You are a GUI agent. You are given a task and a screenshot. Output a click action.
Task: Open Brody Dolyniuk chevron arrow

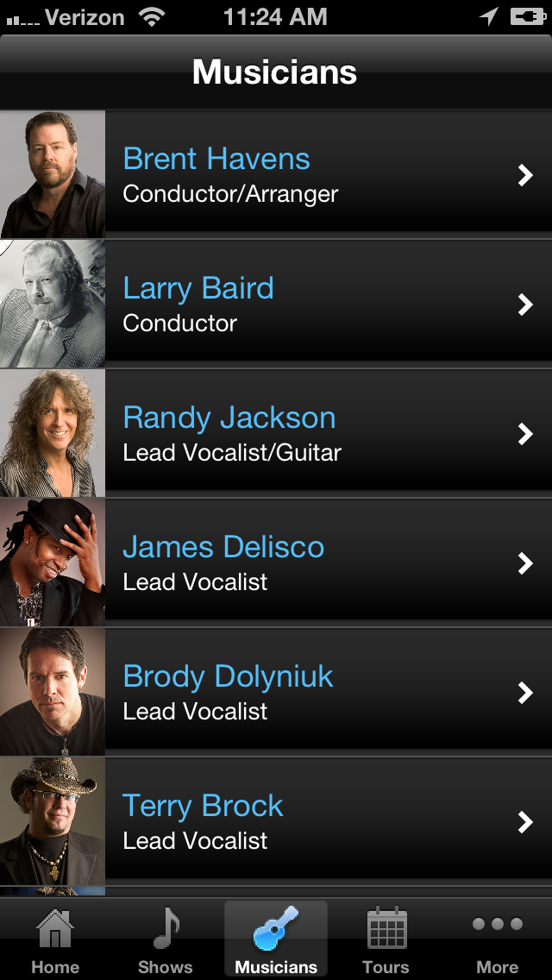tap(524, 692)
